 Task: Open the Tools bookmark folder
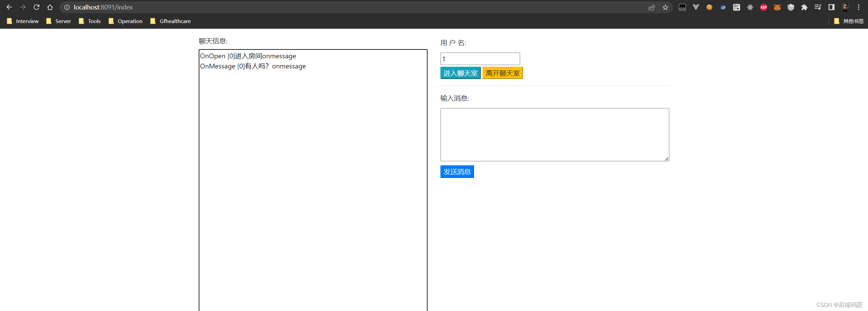(x=90, y=21)
